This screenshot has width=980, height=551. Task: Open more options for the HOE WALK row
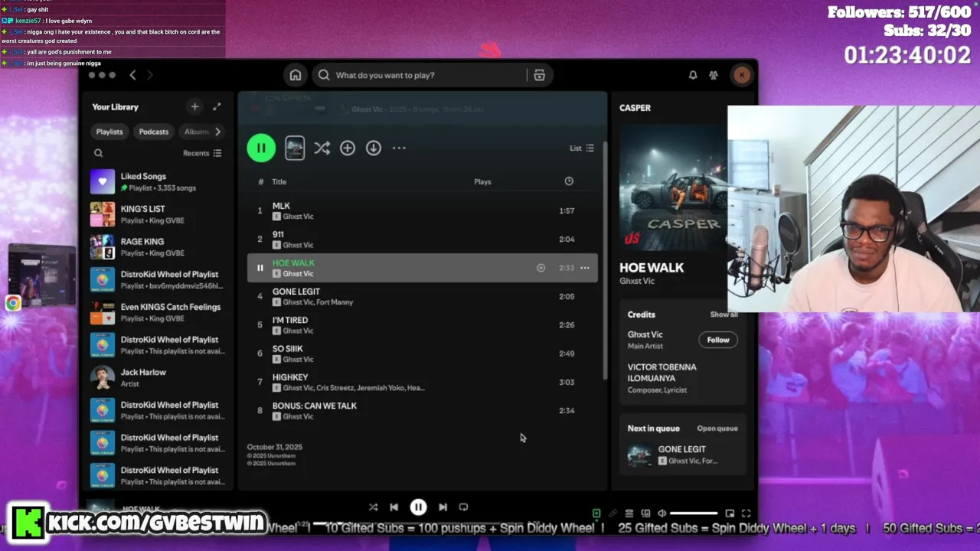[585, 268]
